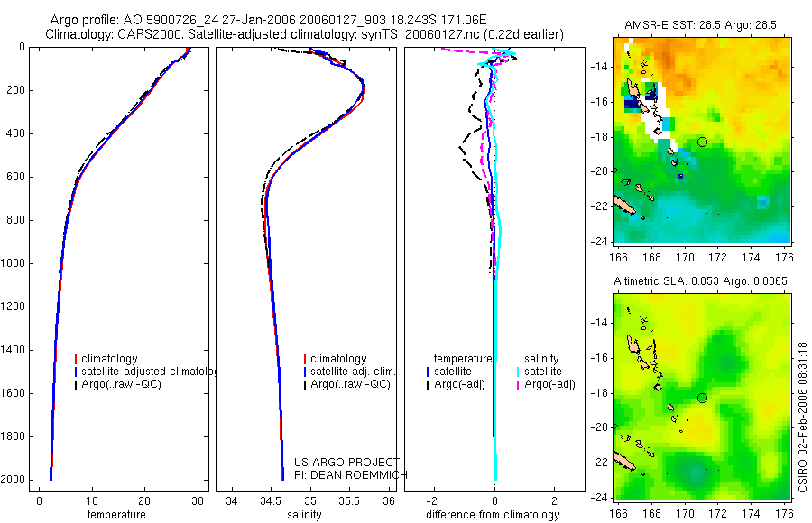Click the climatology file line in the header
The image size is (812, 523).
[x=305, y=34]
